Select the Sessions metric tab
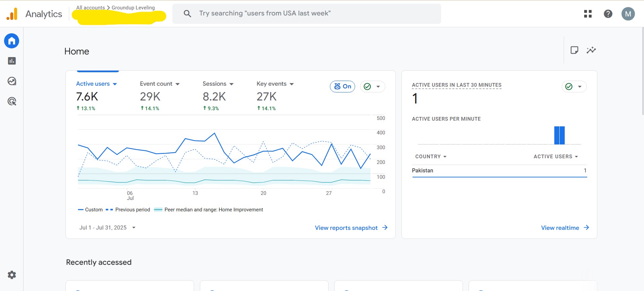Image resolution: width=644 pixels, height=291 pixels. 214,84
